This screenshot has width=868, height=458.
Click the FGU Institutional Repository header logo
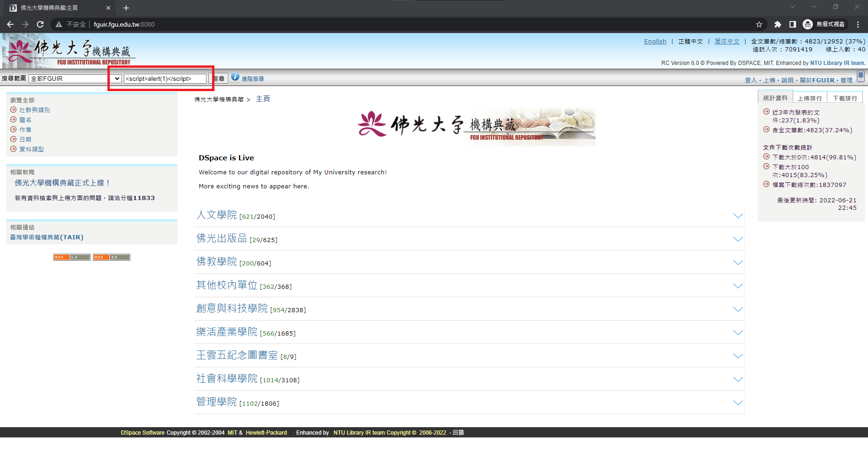pos(70,51)
